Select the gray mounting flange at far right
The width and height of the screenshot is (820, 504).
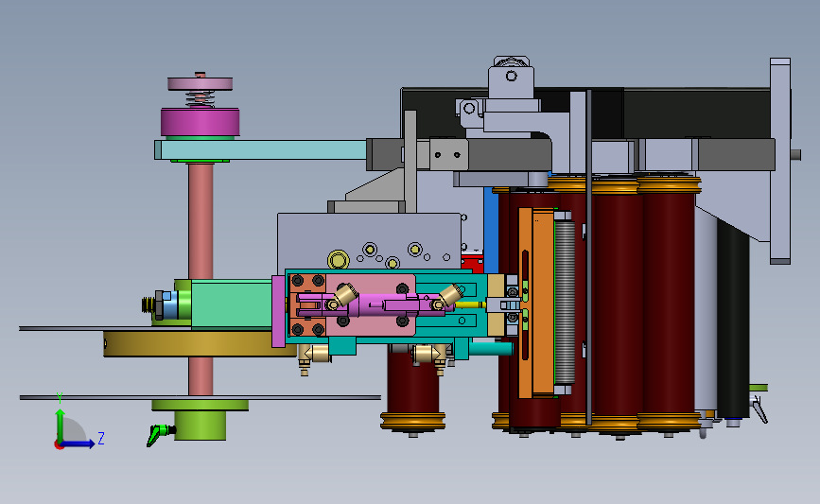point(779,161)
